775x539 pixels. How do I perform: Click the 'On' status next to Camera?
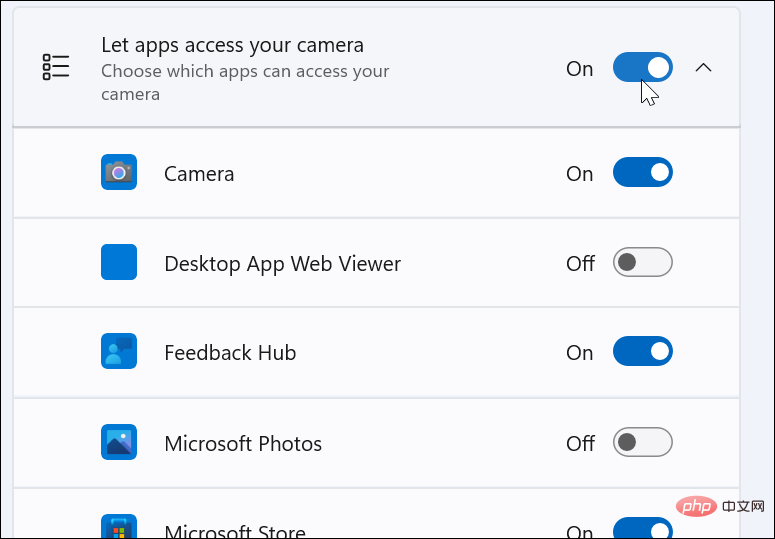(579, 174)
